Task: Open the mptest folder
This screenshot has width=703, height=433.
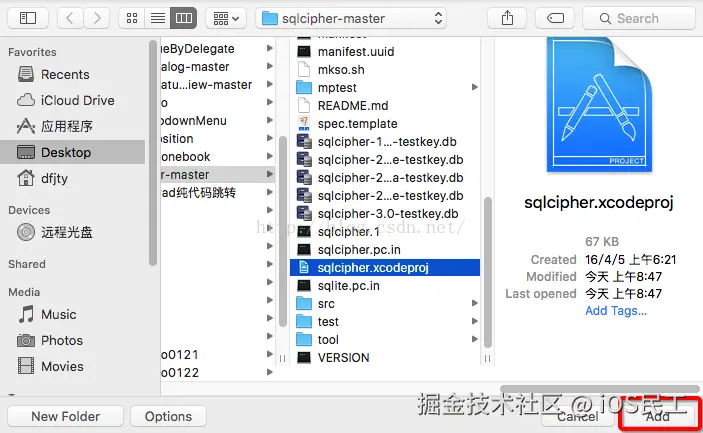Action: 385,87
